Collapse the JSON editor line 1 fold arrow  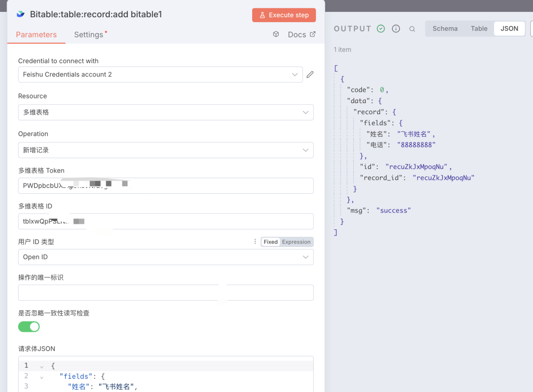[x=41, y=366]
